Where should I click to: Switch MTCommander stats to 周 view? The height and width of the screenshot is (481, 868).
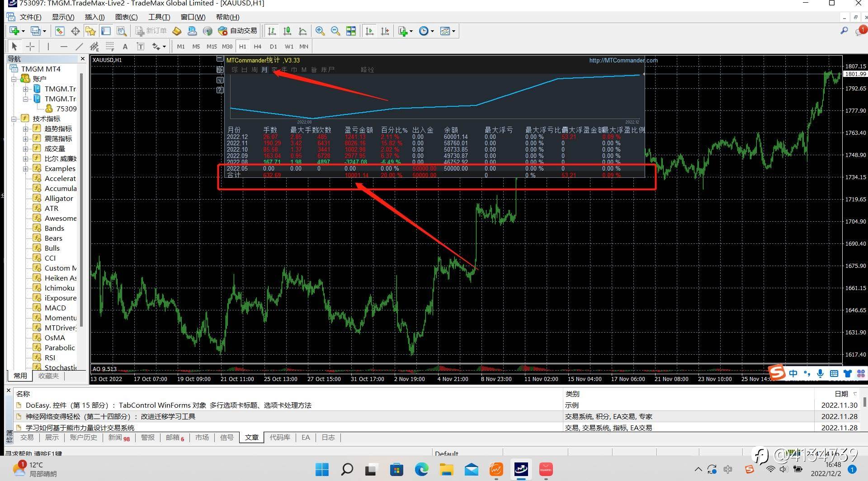255,70
